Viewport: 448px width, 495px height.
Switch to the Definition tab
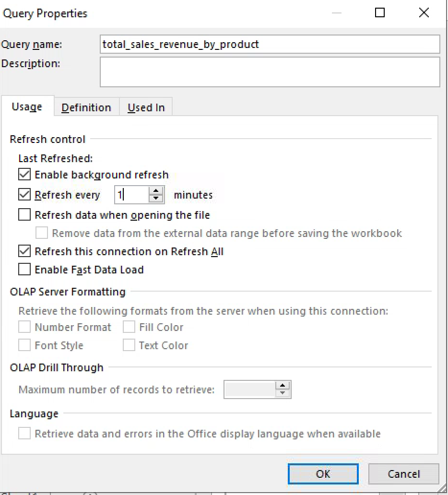pos(86,107)
